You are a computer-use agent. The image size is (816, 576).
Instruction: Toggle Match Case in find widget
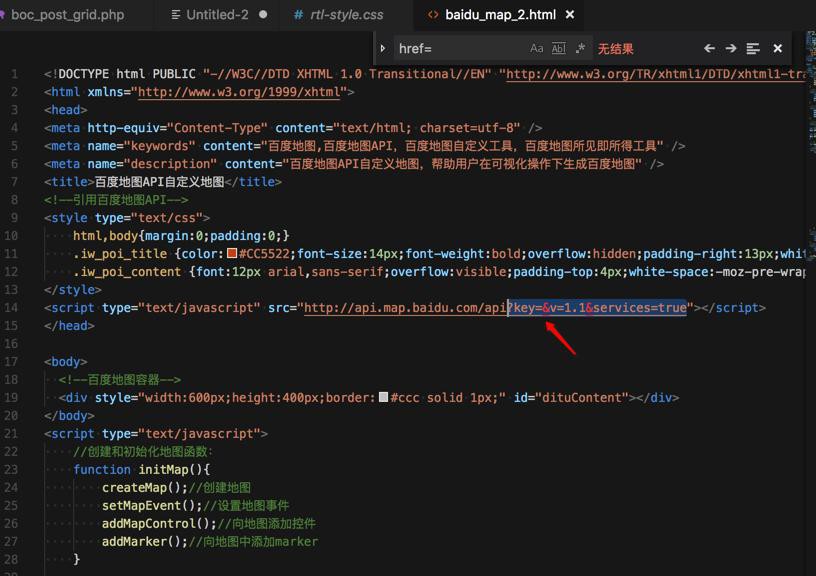pyautogui.click(x=537, y=48)
